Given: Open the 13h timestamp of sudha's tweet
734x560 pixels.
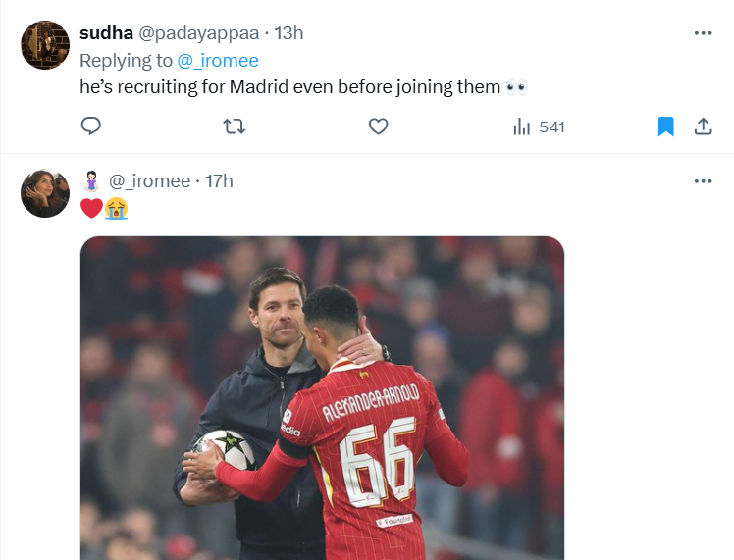Looking at the screenshot, I should point(288,33).
